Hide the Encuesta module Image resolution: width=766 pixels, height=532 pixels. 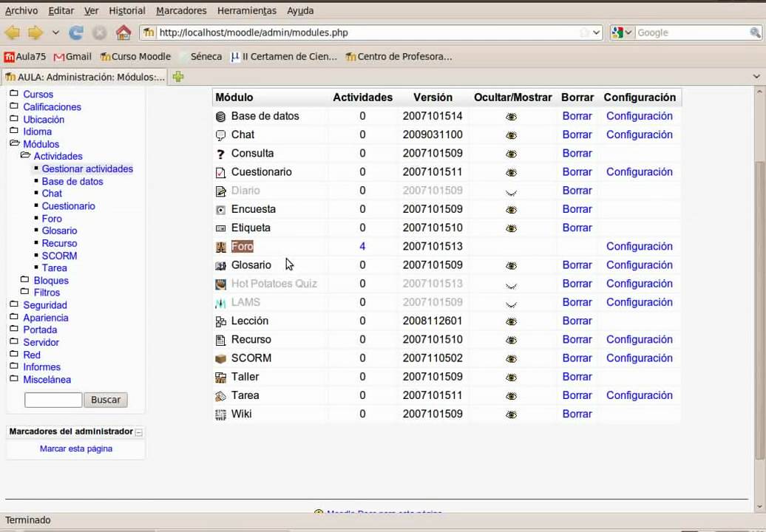(511, 210)
